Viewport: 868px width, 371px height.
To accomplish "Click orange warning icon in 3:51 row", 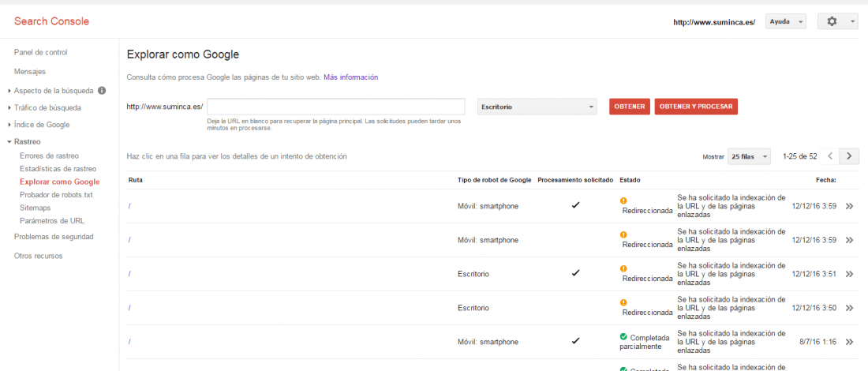I will (x=623, y=268).
